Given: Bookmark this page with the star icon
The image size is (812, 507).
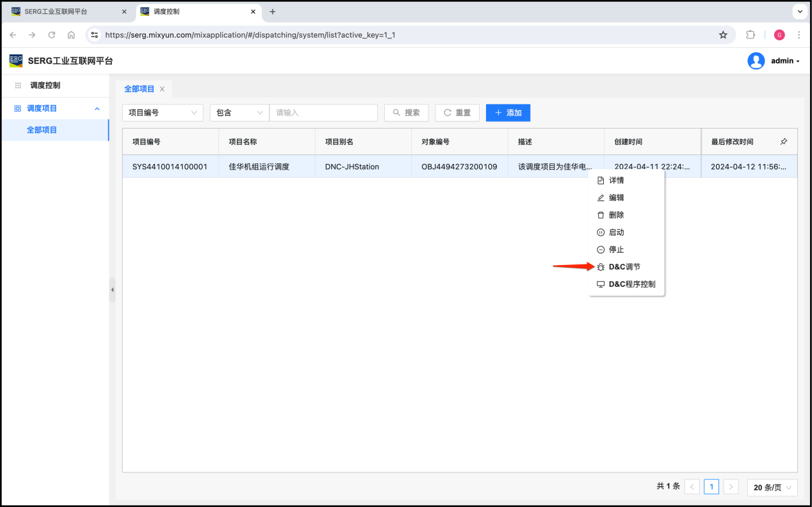Looking at the screenshot, I should pyautogui.click(x=723, y=35).
